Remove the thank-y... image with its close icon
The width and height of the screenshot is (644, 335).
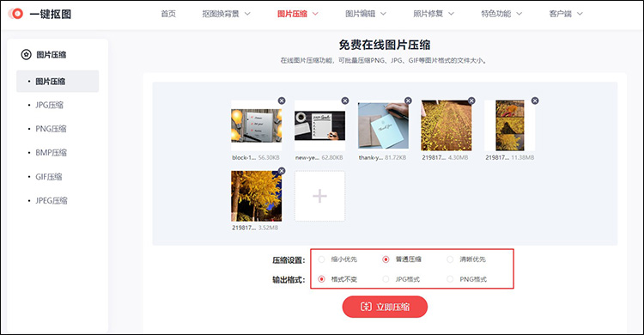[408, 100]
